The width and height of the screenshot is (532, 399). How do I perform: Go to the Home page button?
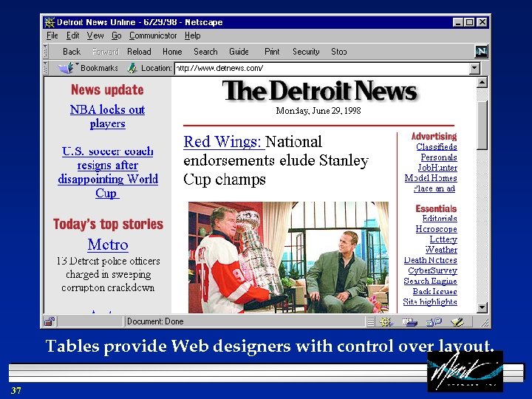(172, 52)
